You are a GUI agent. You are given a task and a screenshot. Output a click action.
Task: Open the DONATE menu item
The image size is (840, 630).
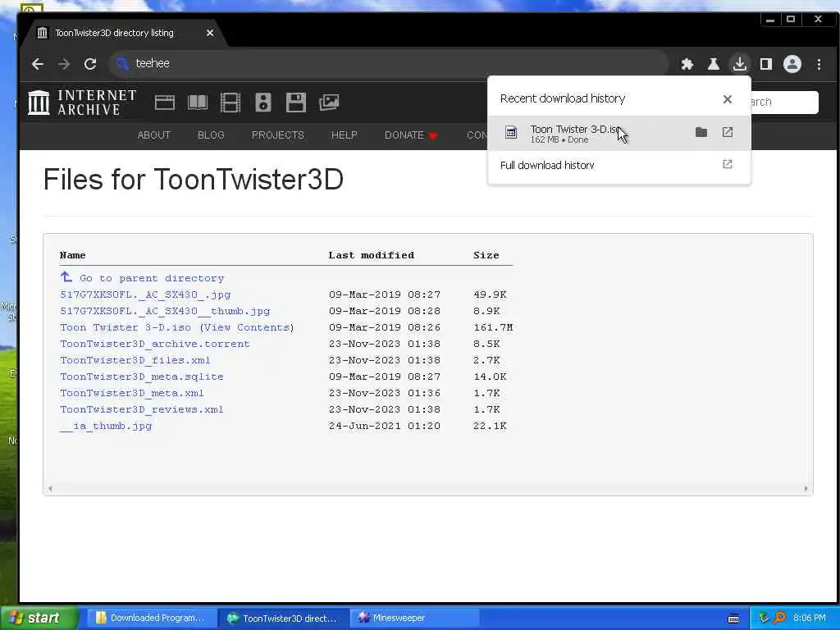(412, 135)
